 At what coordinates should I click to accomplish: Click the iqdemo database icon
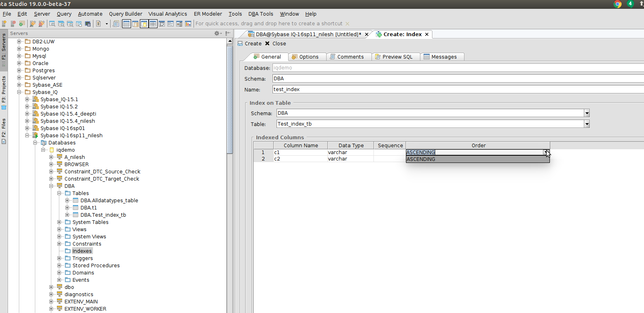click(x=52, y=150)
